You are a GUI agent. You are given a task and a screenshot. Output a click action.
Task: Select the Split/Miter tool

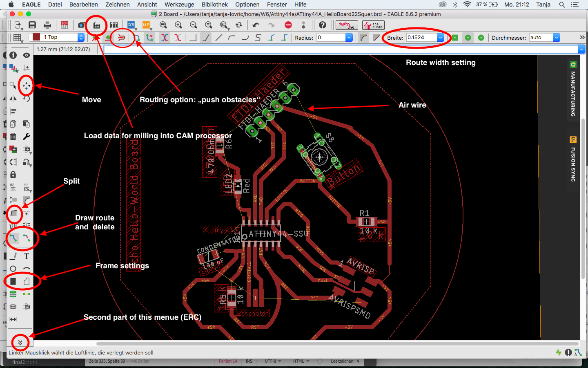(14, 213)
